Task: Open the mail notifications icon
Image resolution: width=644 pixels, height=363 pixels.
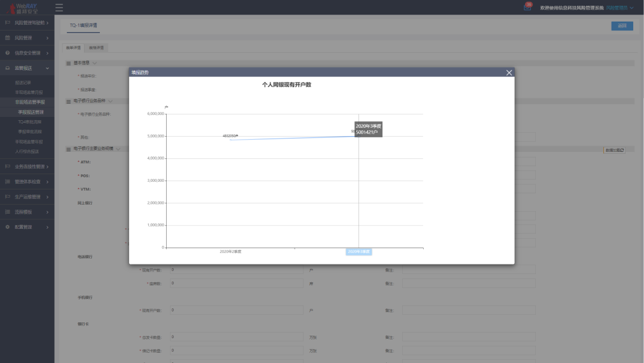Action: tap(528, 7)
